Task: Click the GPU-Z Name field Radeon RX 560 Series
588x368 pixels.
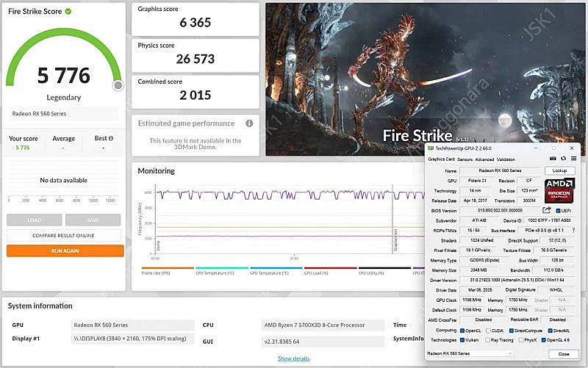Action: pos(500,170)
